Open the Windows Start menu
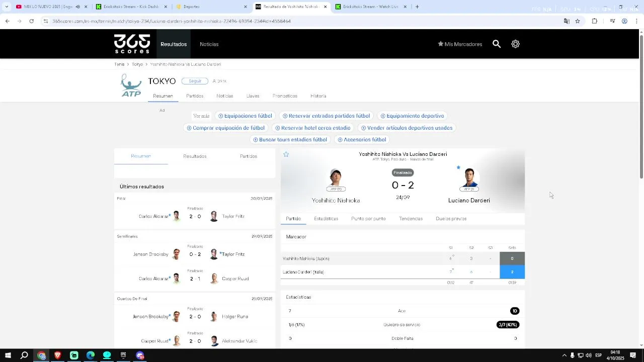 (8, 355)
